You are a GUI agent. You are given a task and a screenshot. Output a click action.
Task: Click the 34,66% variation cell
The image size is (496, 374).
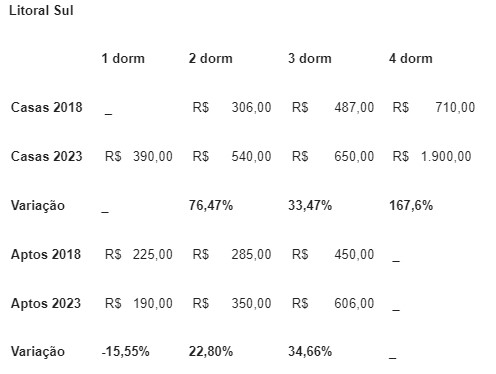coord(310,351)
